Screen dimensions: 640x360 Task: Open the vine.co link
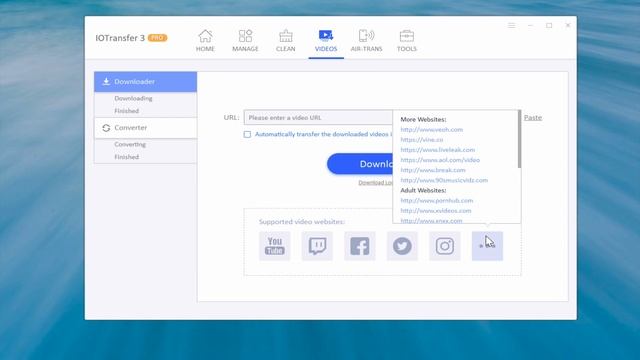[422, 140]
